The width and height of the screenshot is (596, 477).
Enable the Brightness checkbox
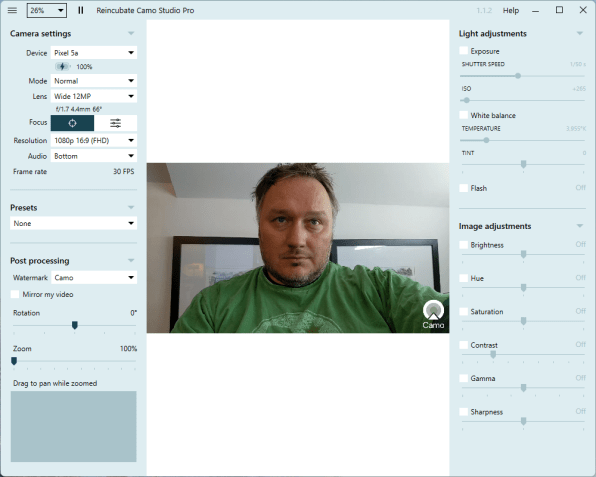click(463, 245)
